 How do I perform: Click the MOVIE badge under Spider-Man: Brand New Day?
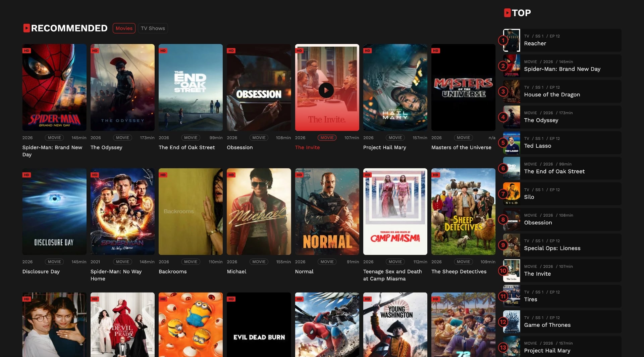pos(54,138)
